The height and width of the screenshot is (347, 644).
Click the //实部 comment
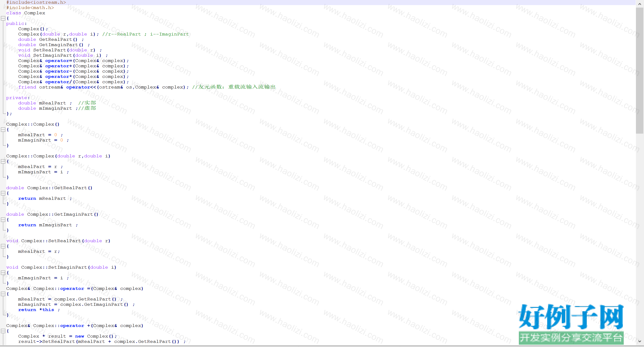click(87, 103)
